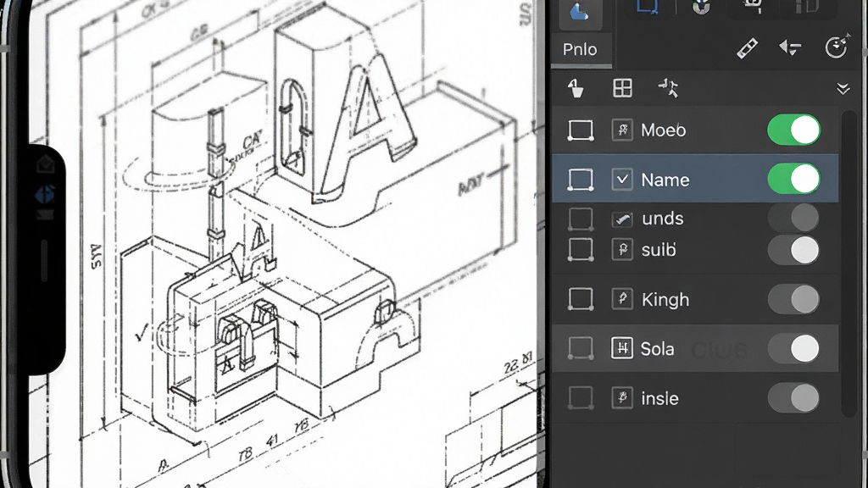
Task: Tick the square box in the Kingh row
Action: pyautogui.click(x=581, y=299)
